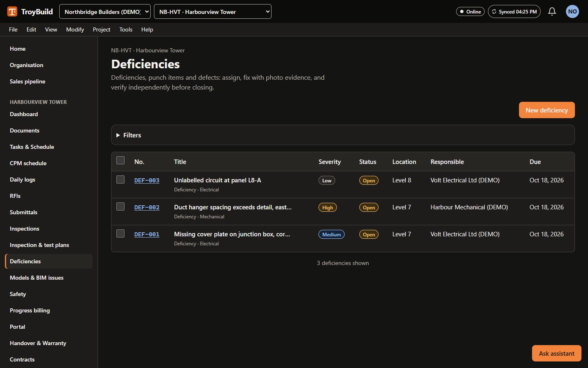Open the Tools menu

click(126, 29)
